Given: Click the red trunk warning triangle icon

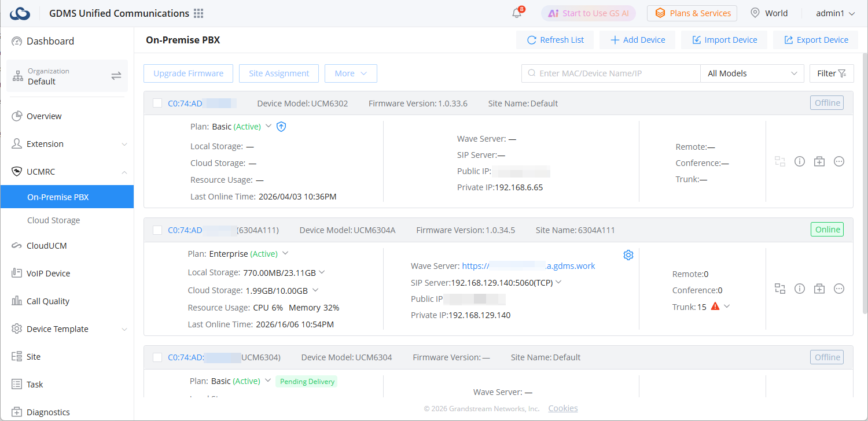Looking at the screenshot, I should (715, 306).
